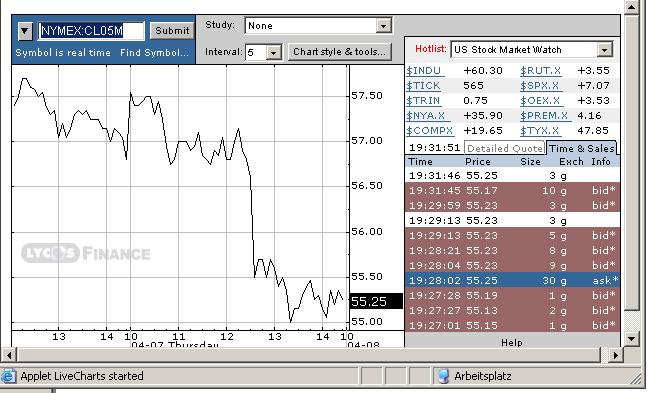Click the Time column header

point(420,162)
